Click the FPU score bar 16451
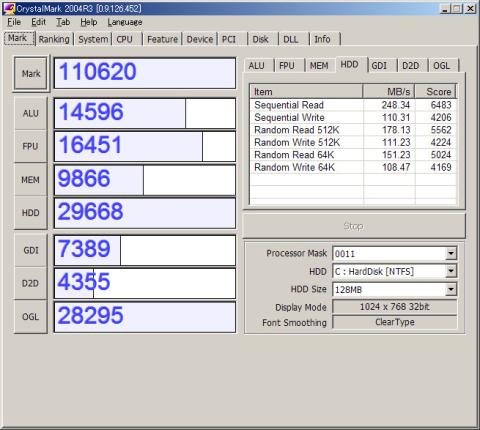 coord(145,146)
